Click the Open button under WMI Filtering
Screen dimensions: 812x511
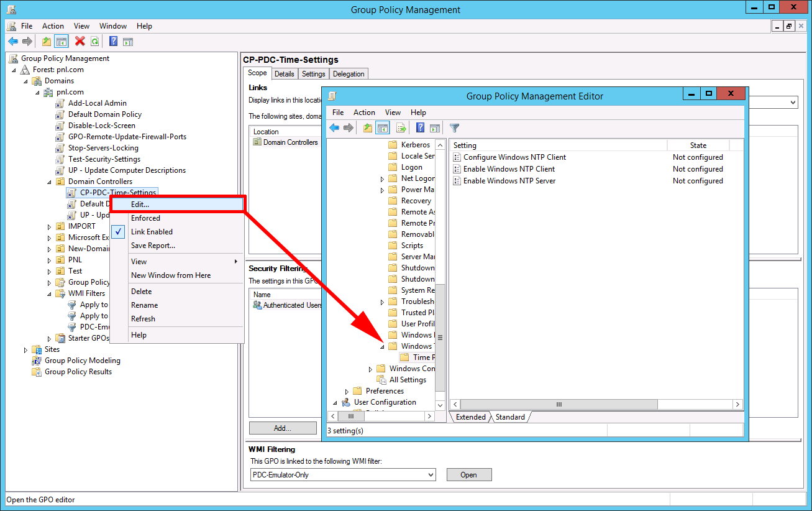coord(468,474)
